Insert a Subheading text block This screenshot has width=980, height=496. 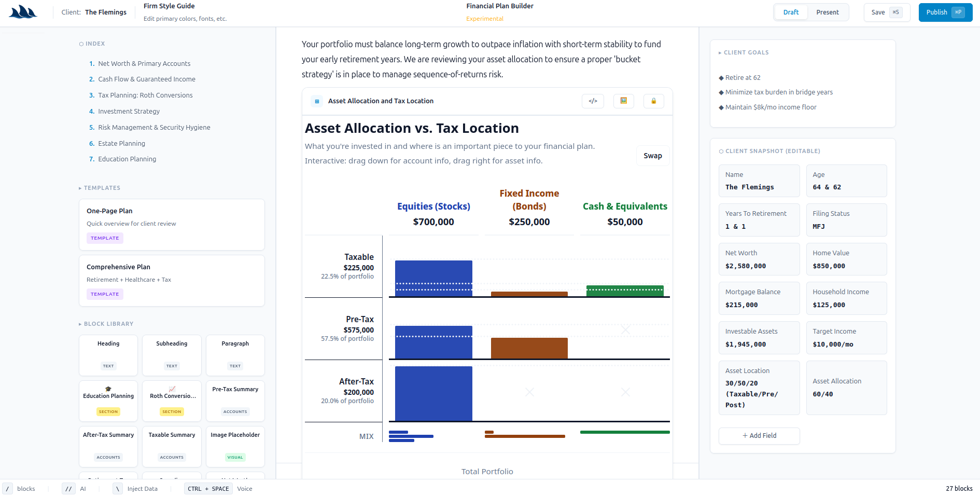[x=172, y=355]
